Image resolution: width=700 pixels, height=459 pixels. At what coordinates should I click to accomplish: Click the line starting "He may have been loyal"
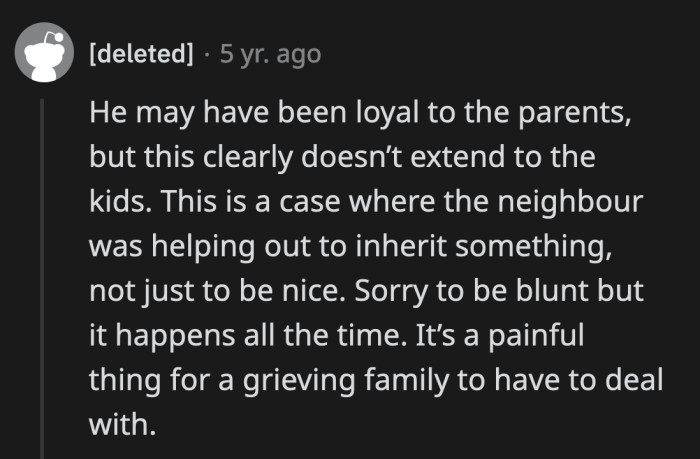point(359,115)
